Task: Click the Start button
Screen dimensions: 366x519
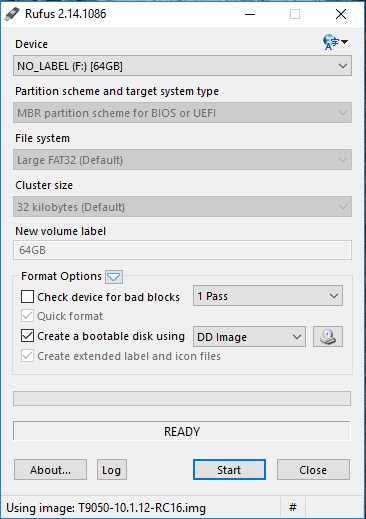Action: coord(229,470)
